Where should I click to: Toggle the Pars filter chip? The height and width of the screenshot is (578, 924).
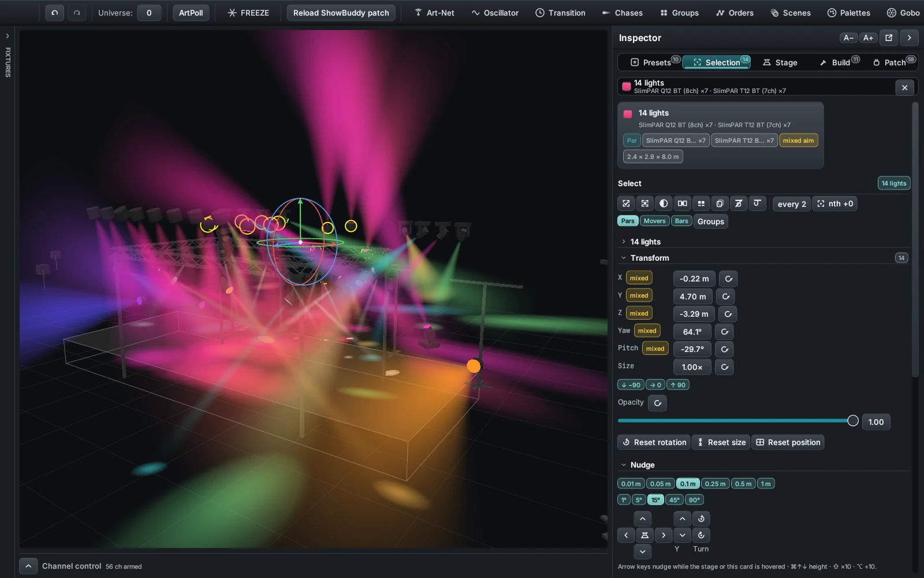click(628, 221)
